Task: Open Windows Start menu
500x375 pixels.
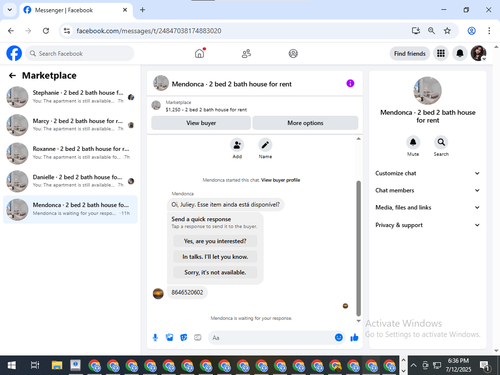Action: pos(12,365)
